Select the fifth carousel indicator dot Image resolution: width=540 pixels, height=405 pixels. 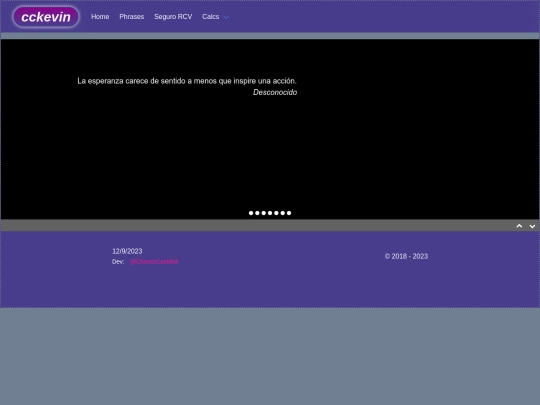(276, 213)
